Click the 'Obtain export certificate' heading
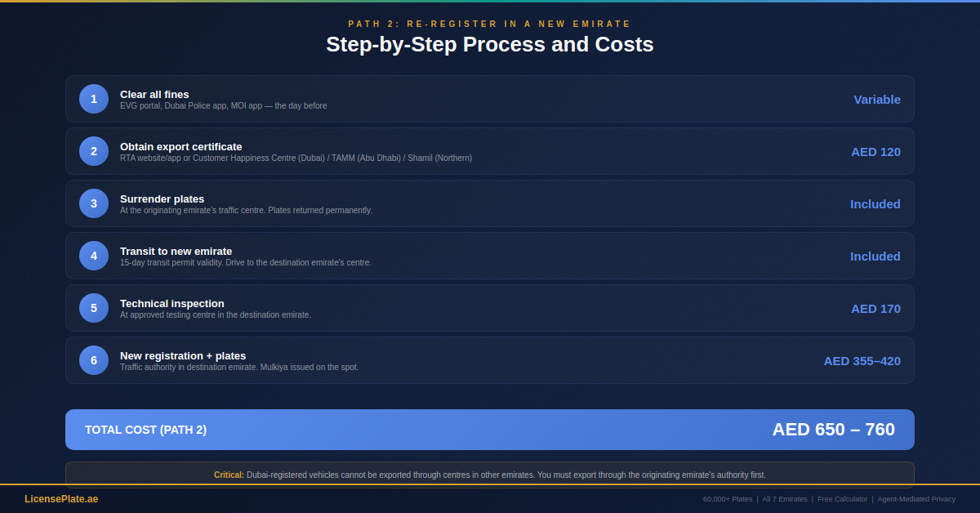Viewport: 980px width, 513px height. click(x=180, y=146)
